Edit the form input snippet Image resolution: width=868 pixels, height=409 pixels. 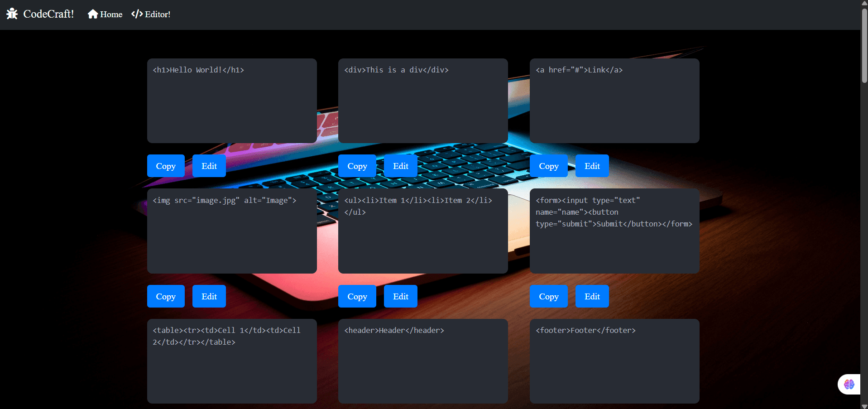pyautogui.click(x=592, y=296)
